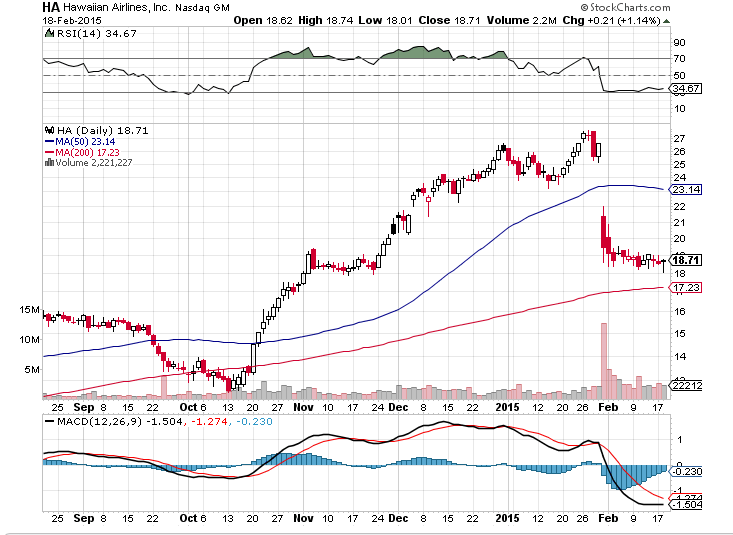Screen dimensions: 733x535
Task: Click the Open 18.62 value
Action: 263,21
